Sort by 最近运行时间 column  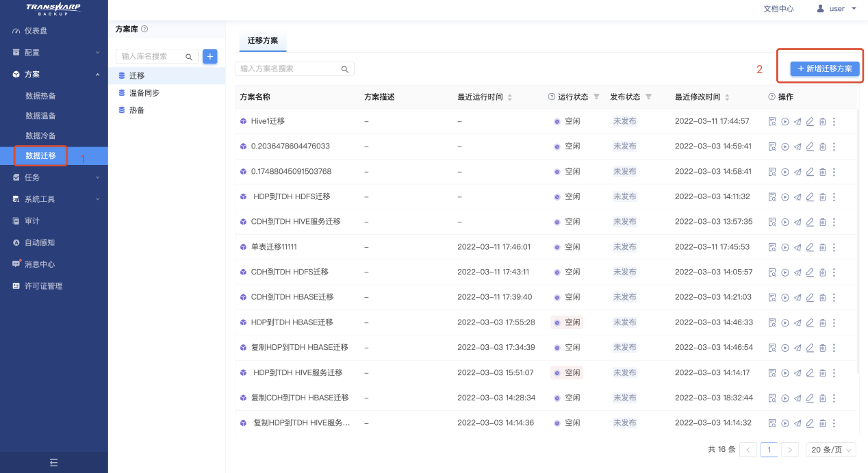(x=509, y=97)
